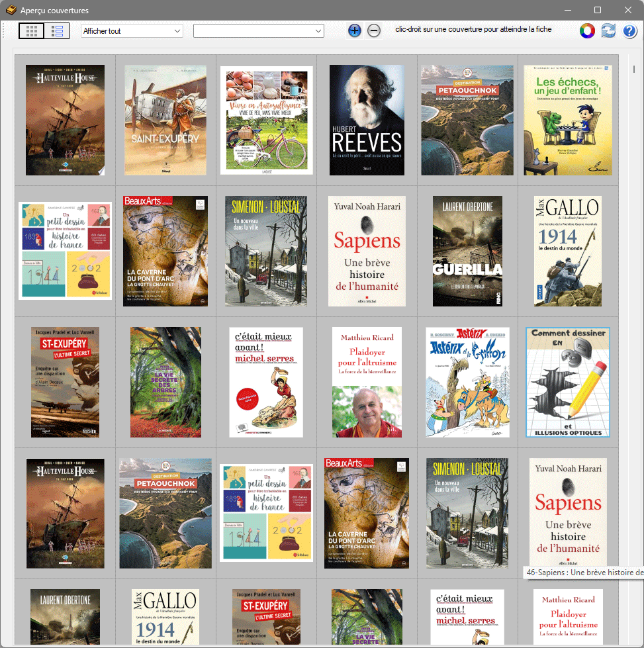This screenshot has height=648, width=644.
Task: Select the first-row Hauteville House cover
Action: point(66,120)
